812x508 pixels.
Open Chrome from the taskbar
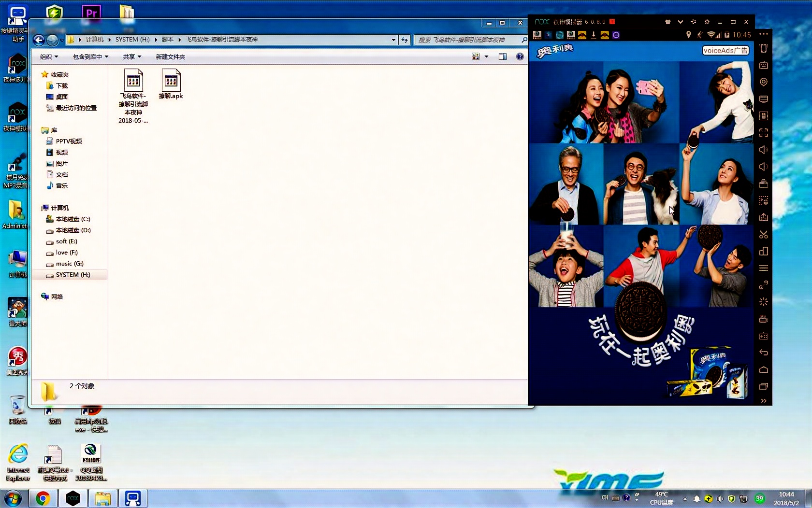[43, 498]
